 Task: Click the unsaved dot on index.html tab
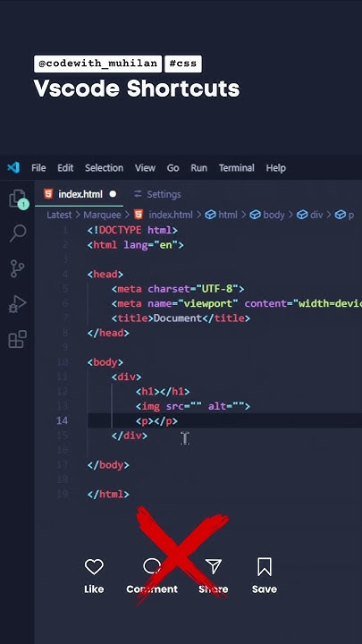[113, 194]
